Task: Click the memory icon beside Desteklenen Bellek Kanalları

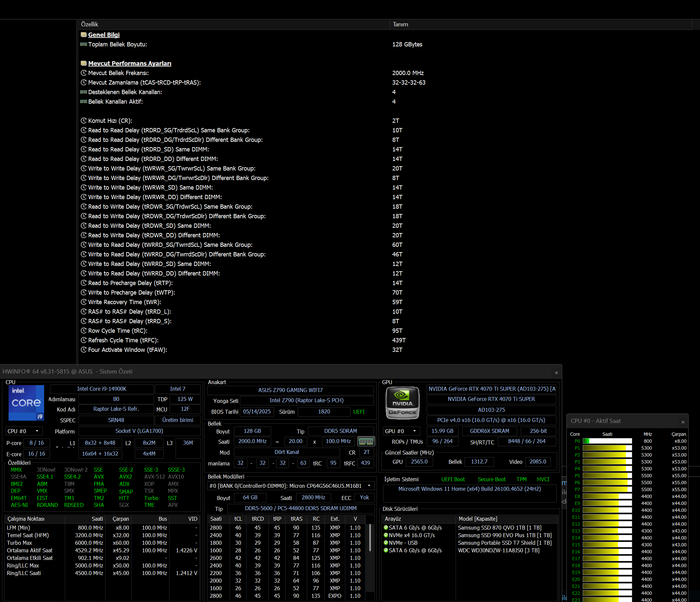Action: (x=83, y=92)
